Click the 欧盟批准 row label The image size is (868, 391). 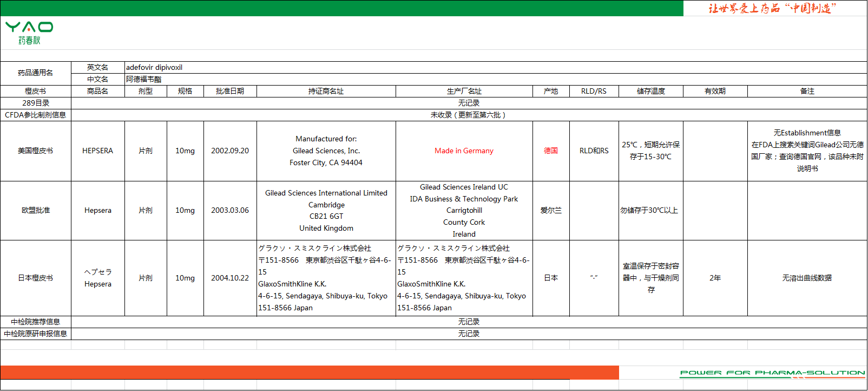(x=36, y=211)
